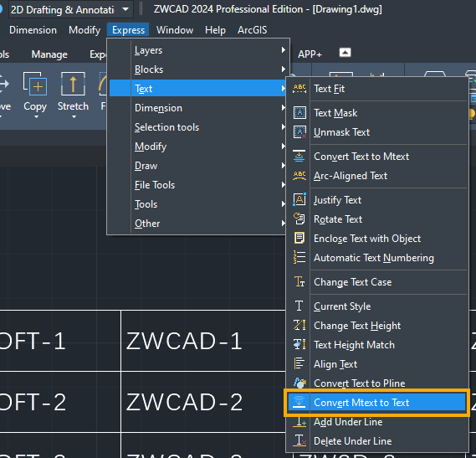Click the Justify Text icon

[299, 199]
